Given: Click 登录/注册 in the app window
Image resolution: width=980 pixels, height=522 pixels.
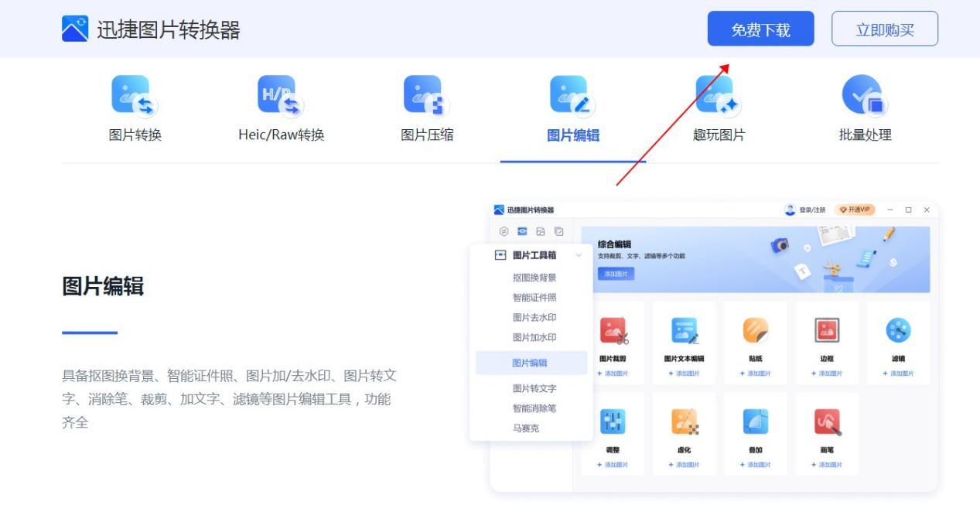Looking at the screenshot, I should tap(812, 210).
